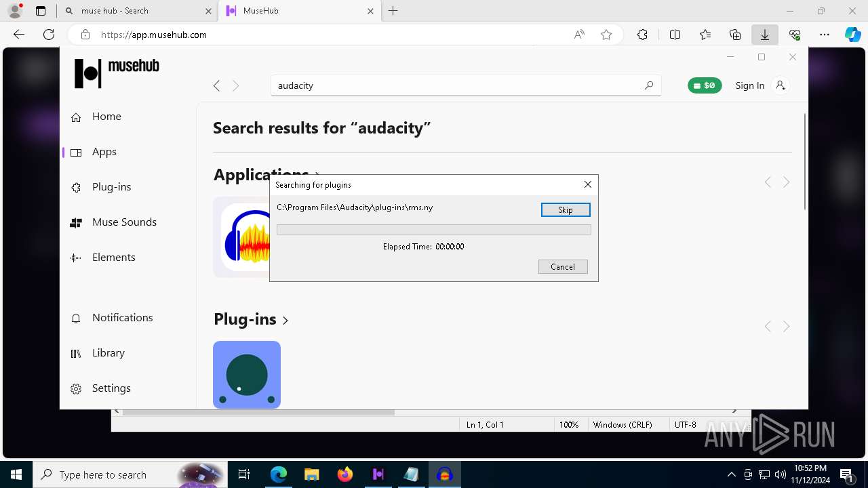Open the $0 wallet balance button

pos(705,85)
